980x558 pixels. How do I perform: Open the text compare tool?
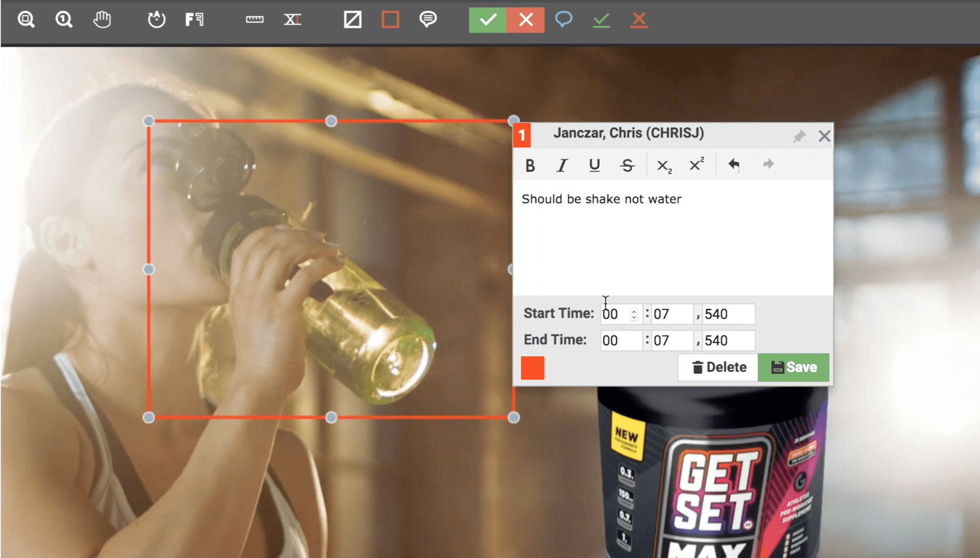click(x=194, y=19)
